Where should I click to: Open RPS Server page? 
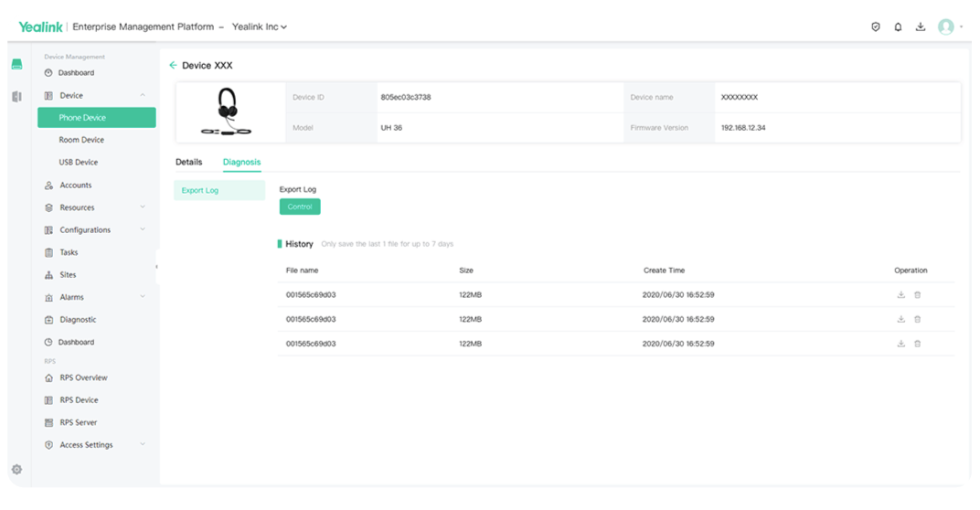(x=78, y=423)
